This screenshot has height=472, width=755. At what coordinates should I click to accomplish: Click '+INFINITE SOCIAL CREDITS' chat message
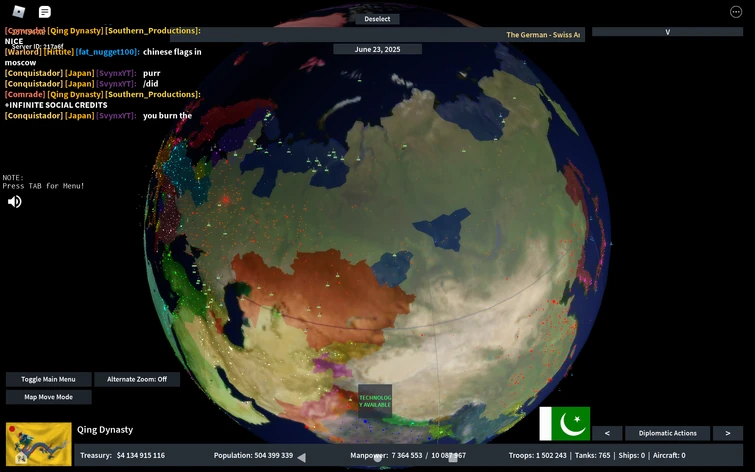coord(56,105)
